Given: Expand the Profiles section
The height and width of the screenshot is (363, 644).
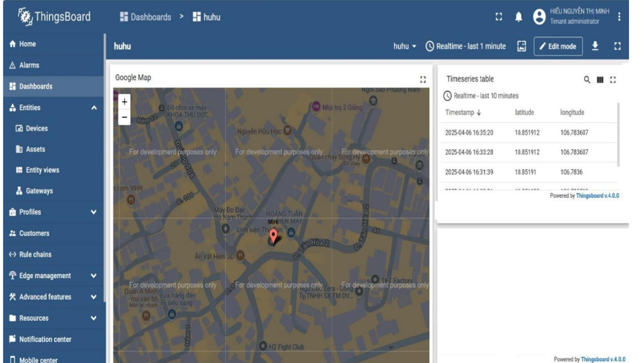Looking at the screenshot, I should pos(94,212).
